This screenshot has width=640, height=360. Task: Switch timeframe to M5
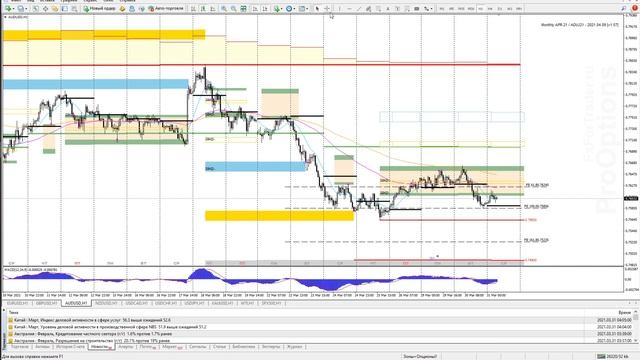pyautogui.click(x=451, y=8)
